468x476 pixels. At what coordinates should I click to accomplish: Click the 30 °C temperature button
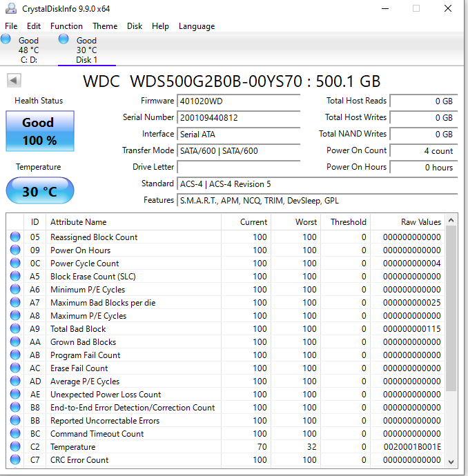click(x=40, y=191)
